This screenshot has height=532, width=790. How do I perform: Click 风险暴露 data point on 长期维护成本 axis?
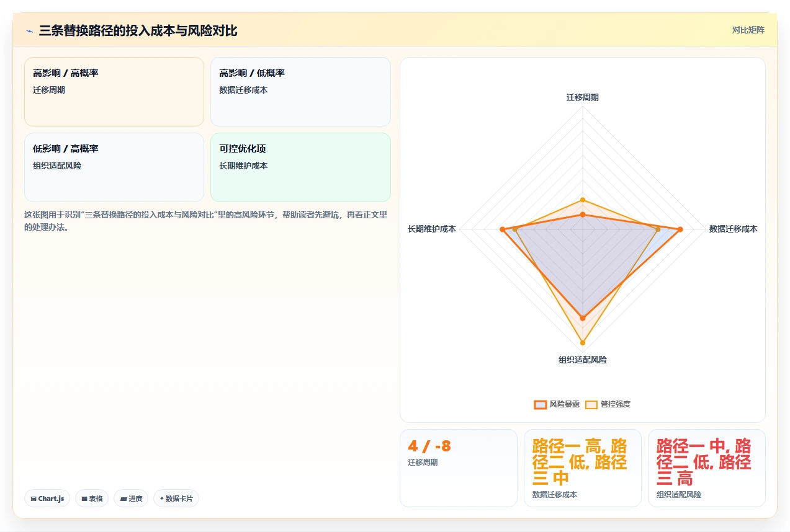tap(502, 229)
